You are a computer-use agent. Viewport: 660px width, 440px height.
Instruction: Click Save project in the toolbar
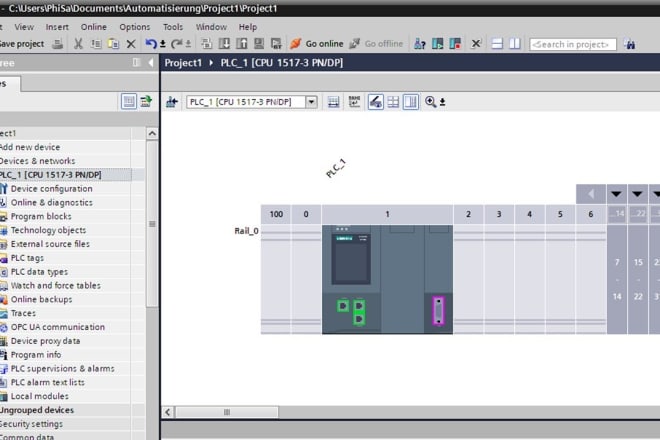(21, 44)
